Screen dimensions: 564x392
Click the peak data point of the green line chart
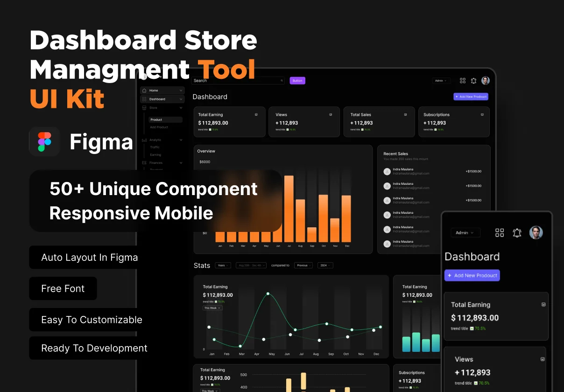(268, 294)
